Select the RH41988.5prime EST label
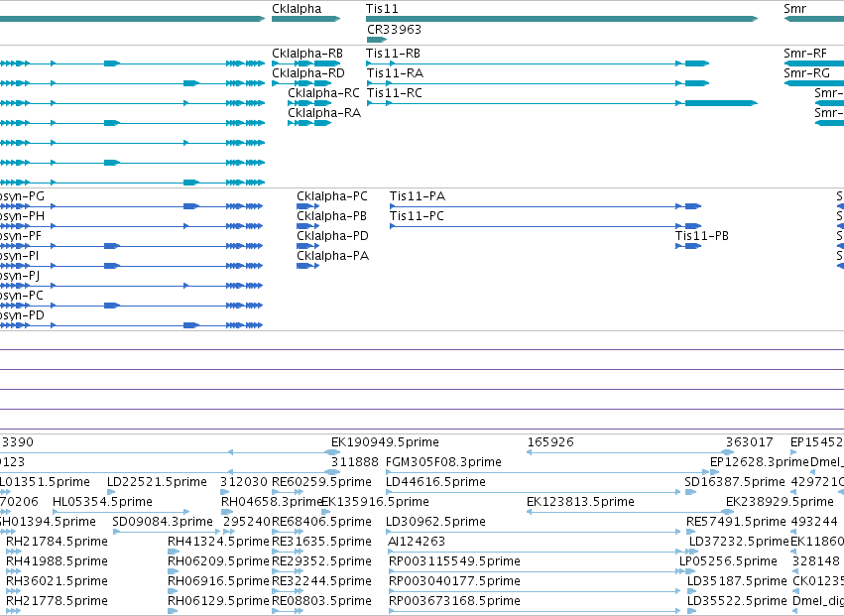The height and width of the screenshot is (616, 844). click(58, 561)
